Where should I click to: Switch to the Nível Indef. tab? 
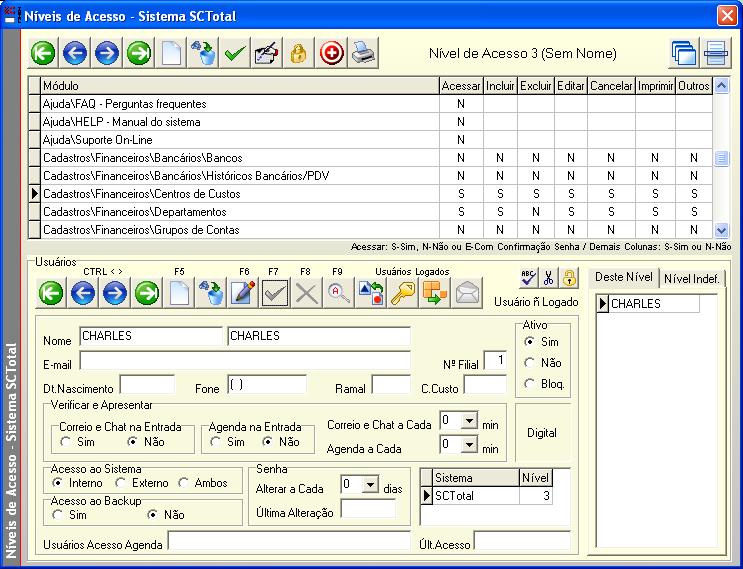693,279
